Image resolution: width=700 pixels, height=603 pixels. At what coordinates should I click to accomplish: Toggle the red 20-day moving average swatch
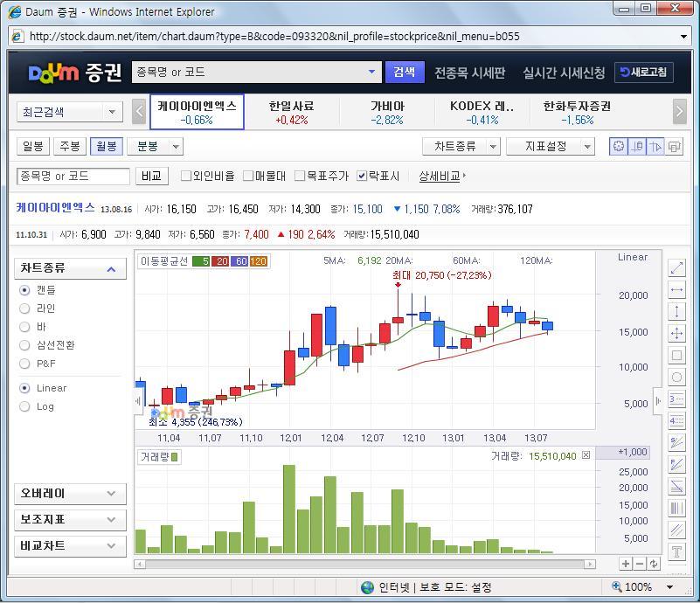click(x=220, y=261)
